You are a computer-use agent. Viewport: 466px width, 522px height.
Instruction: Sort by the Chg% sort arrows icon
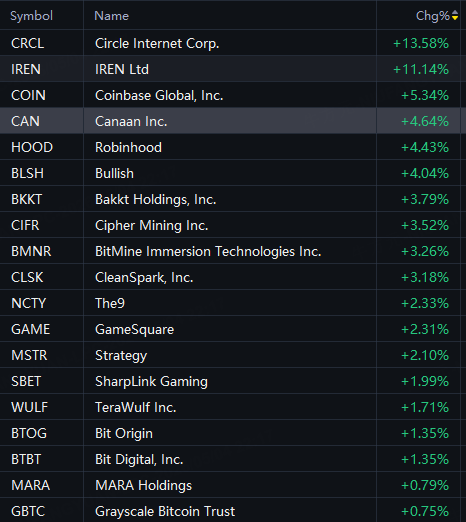(455, 15)
